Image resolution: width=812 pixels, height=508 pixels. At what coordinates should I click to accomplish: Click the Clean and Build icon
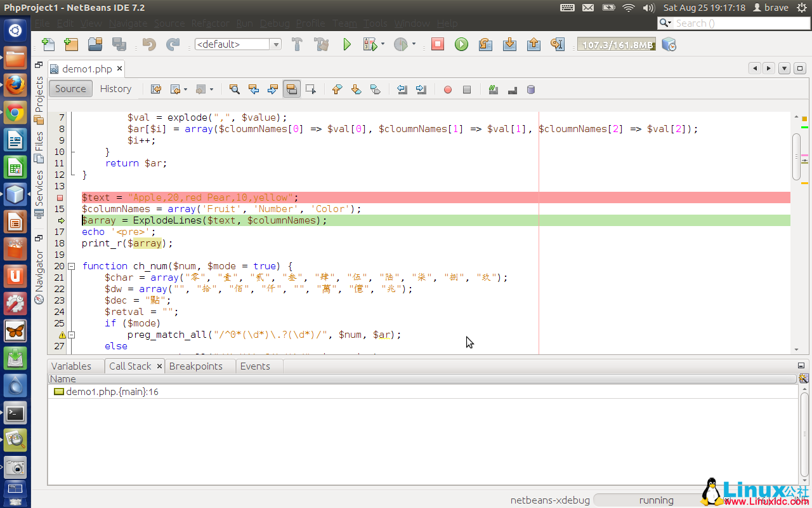pos(321,44)
